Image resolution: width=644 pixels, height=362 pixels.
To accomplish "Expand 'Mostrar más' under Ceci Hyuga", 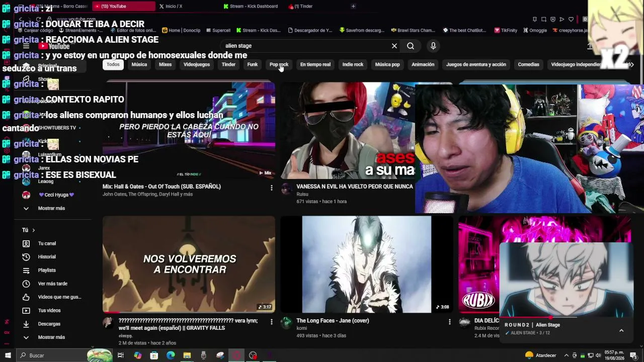I will [53, 208].
